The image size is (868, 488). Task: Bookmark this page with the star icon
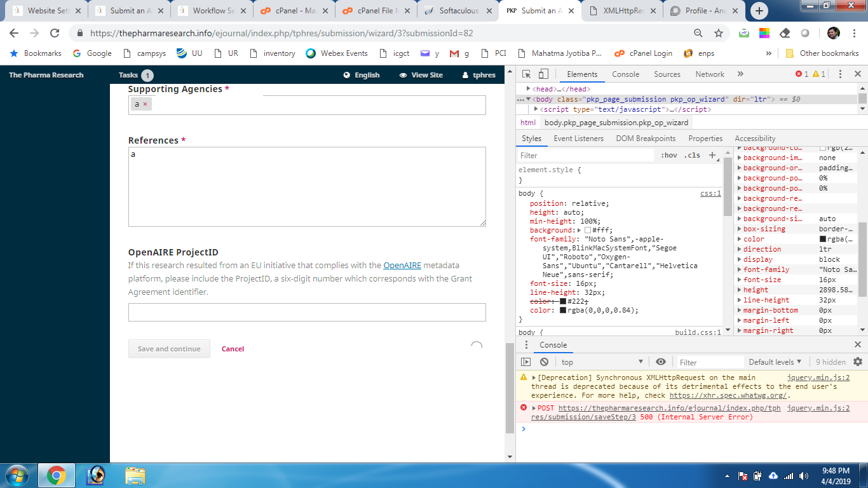coord(719,33)
